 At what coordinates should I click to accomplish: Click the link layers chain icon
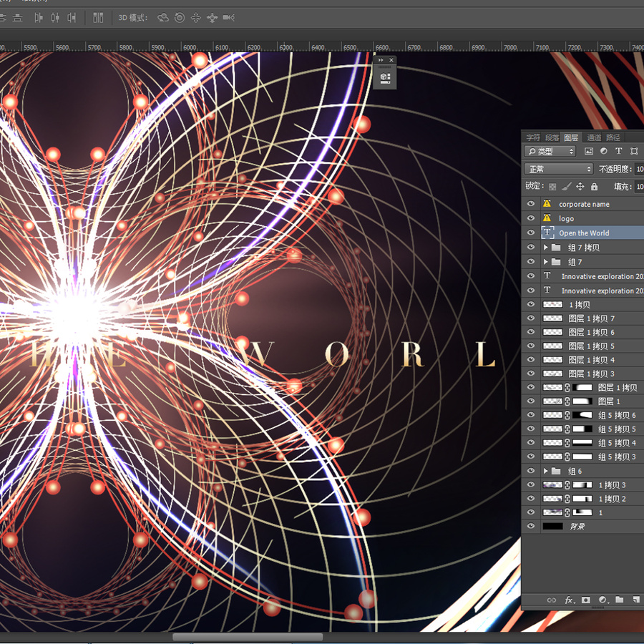pyautogui.click(x=552, y=600)
